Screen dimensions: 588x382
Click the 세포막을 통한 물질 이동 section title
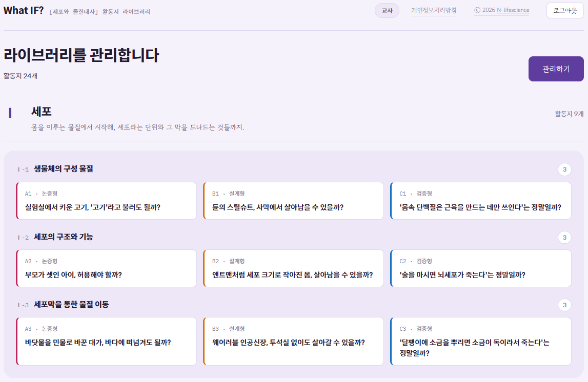coord(71,305)
